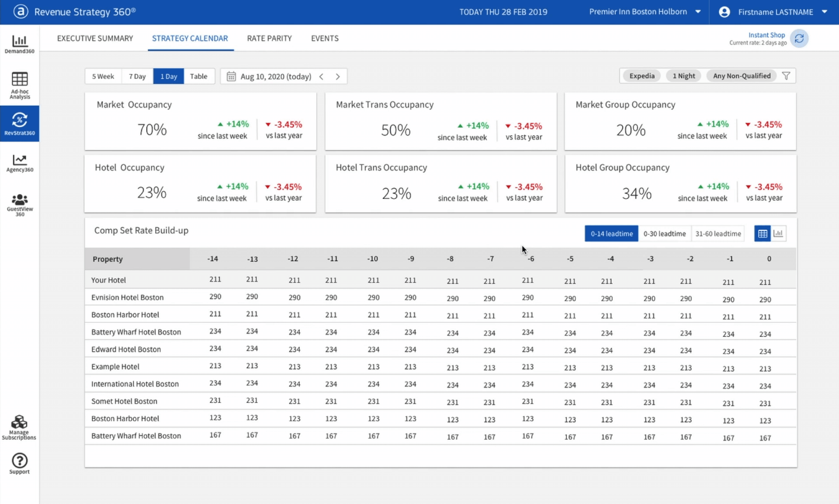Open the Executive Summary tab
Screen dimensions: 839x504
pyautogui.click(x=95, y=38)
